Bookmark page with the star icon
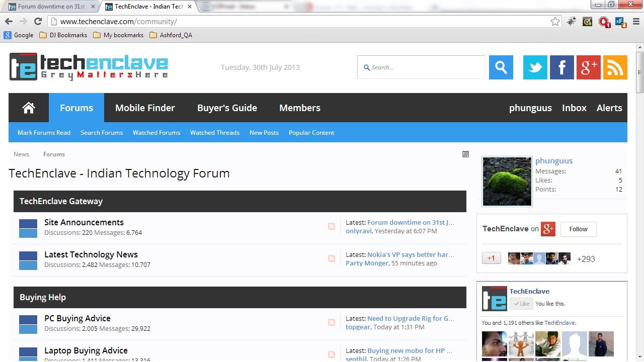 click(555, 22)
